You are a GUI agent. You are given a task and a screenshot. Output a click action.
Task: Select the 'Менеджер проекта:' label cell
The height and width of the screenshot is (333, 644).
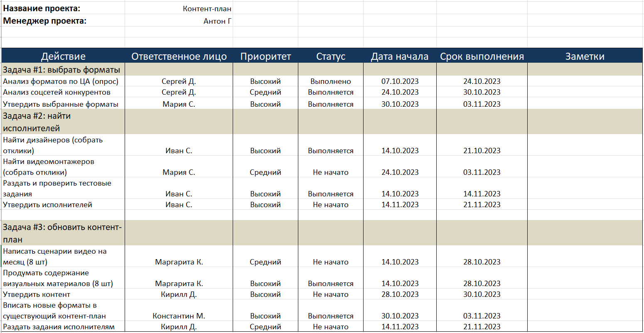coord(63,21)
